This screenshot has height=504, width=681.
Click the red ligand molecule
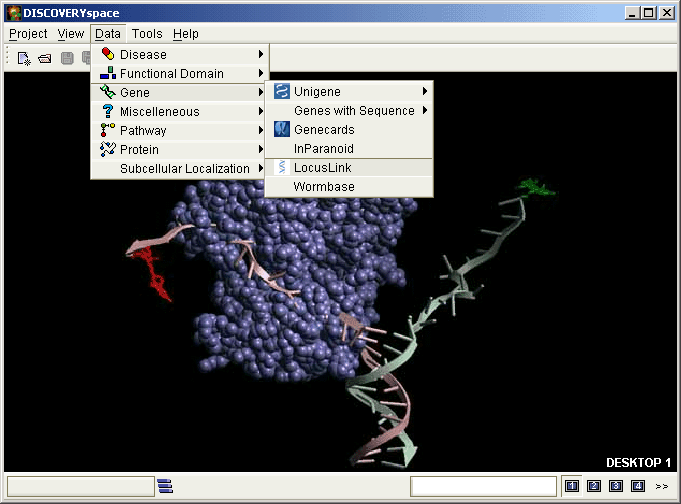coord(154,274)
